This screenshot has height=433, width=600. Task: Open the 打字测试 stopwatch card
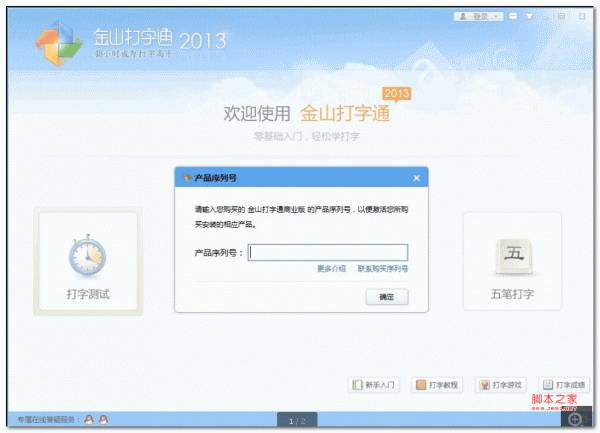88,261
